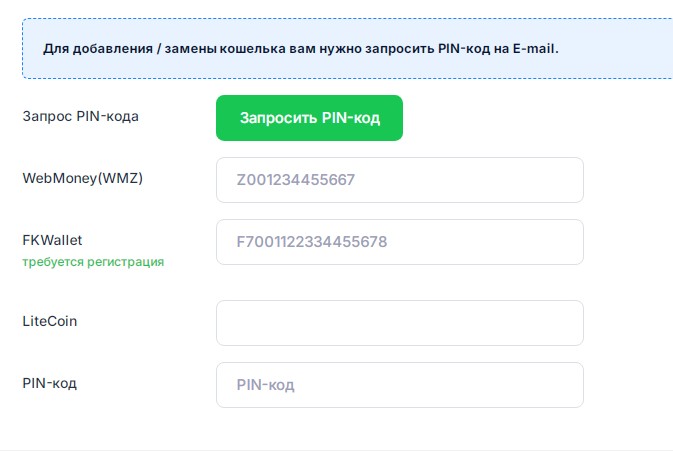Focus the PIN-код entry field
673x453 pixels.
point(399,385)
